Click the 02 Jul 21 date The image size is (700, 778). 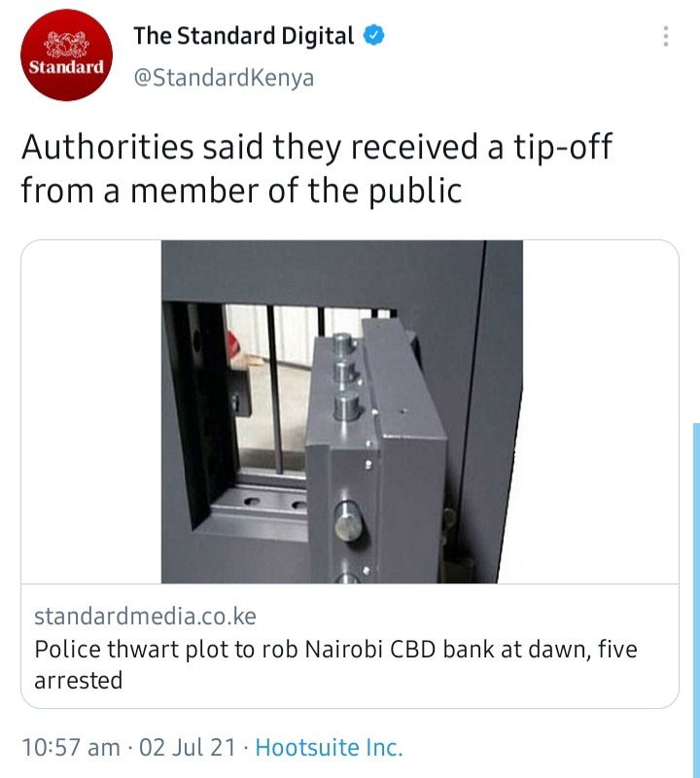pos(187,747)
